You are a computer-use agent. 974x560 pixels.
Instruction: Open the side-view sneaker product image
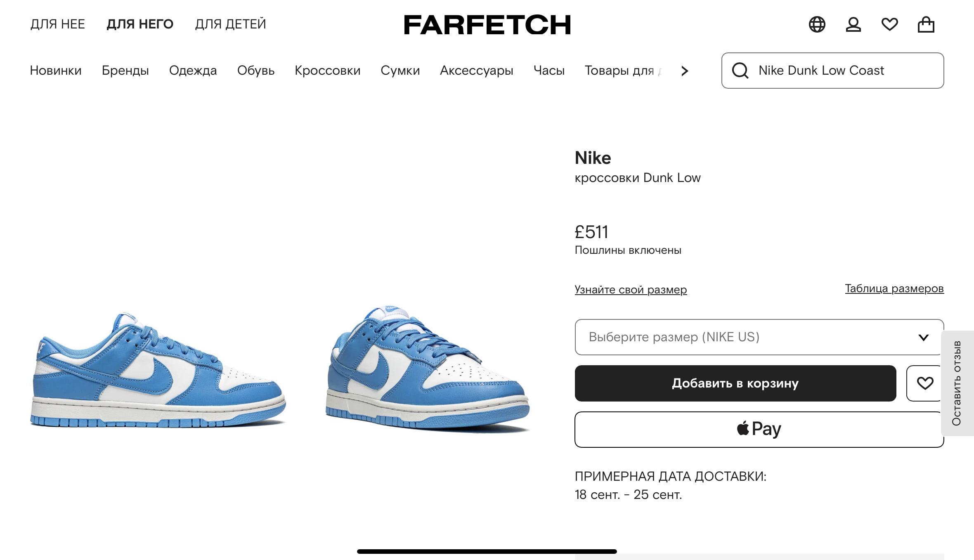(x=158, y=369)
